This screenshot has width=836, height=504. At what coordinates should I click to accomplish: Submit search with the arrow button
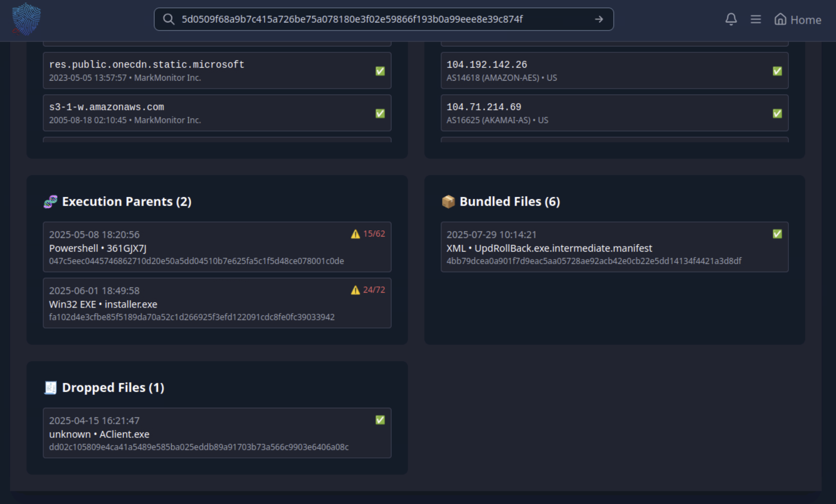pos(599,19)
